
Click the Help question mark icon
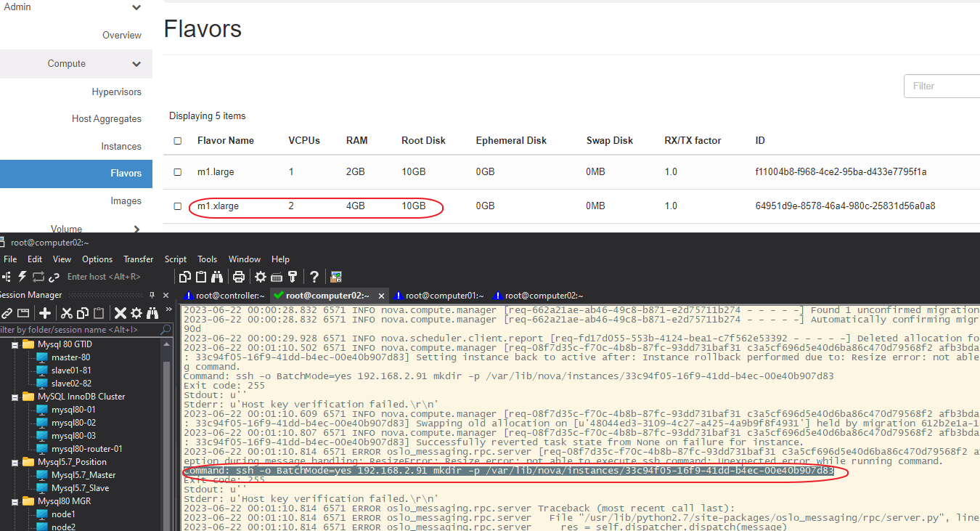tap(314, 277)
